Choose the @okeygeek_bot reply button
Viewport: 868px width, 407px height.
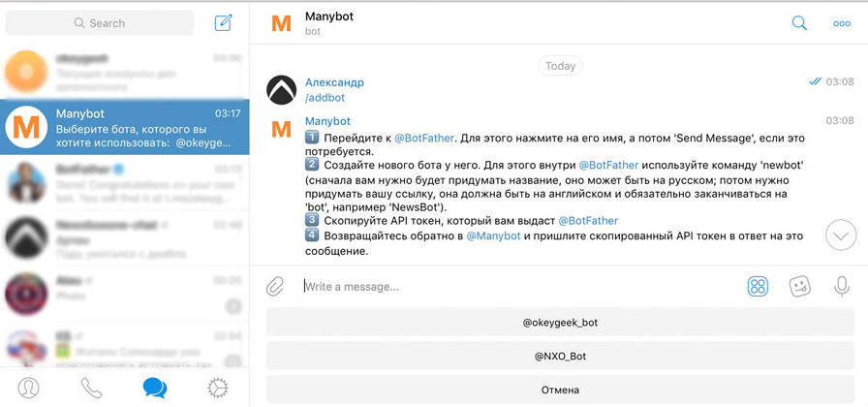560,323
